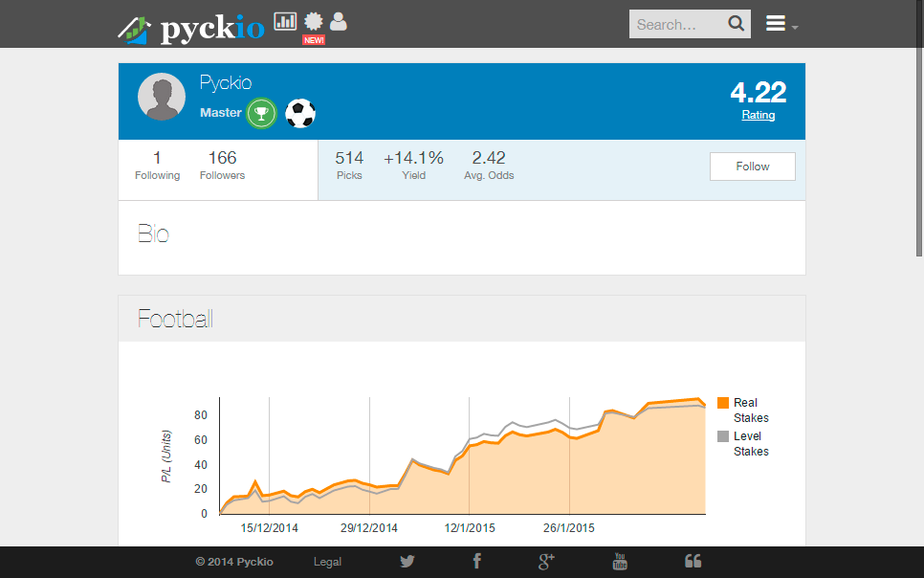This screenshot has width=924, height=578.
Task: Click the magnifying glass search icon
Action: [x=736, y=24]
